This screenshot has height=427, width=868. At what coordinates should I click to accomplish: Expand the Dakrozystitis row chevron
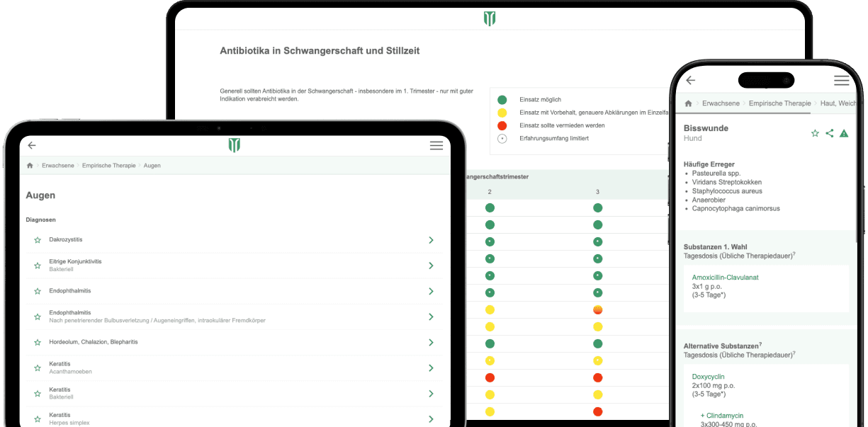431,240
